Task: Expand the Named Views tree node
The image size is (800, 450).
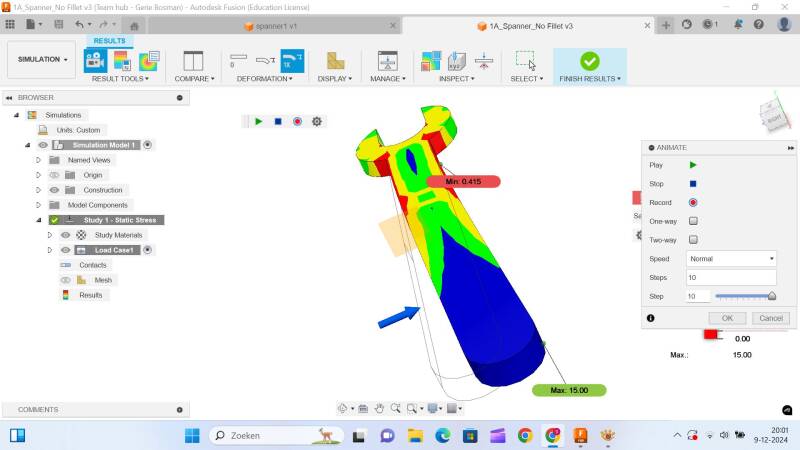Action: point(38,160)
